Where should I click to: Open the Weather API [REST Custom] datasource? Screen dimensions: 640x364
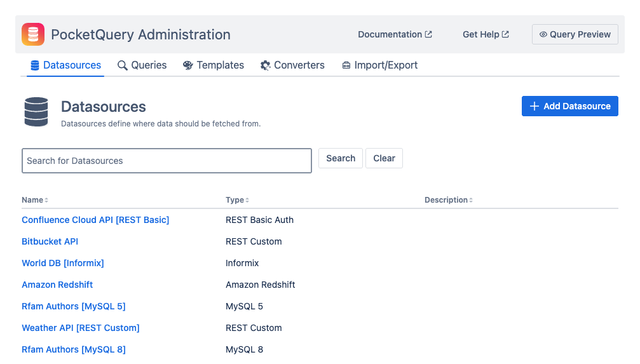[x=81, y=328]
